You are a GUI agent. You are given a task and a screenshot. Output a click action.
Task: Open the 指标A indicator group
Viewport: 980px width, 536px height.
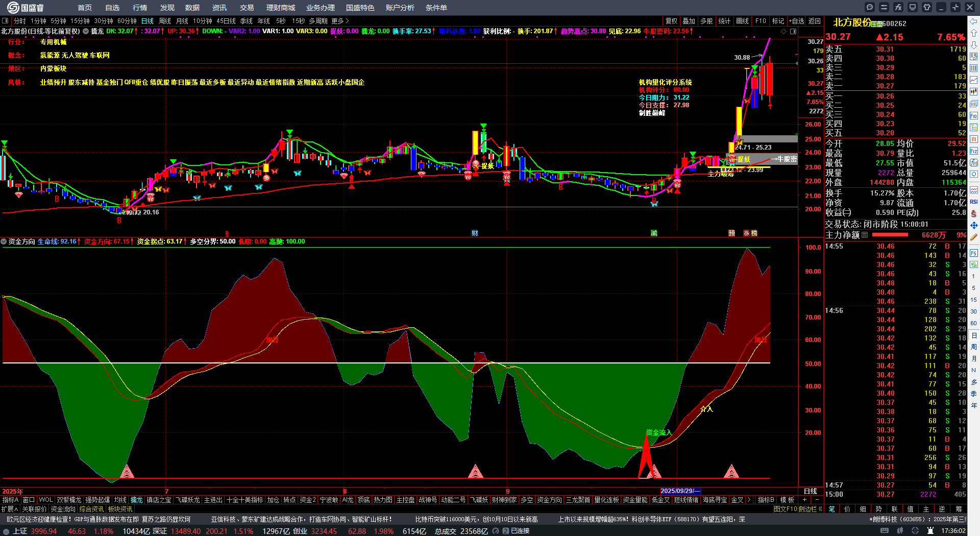[x=10, y=500]
